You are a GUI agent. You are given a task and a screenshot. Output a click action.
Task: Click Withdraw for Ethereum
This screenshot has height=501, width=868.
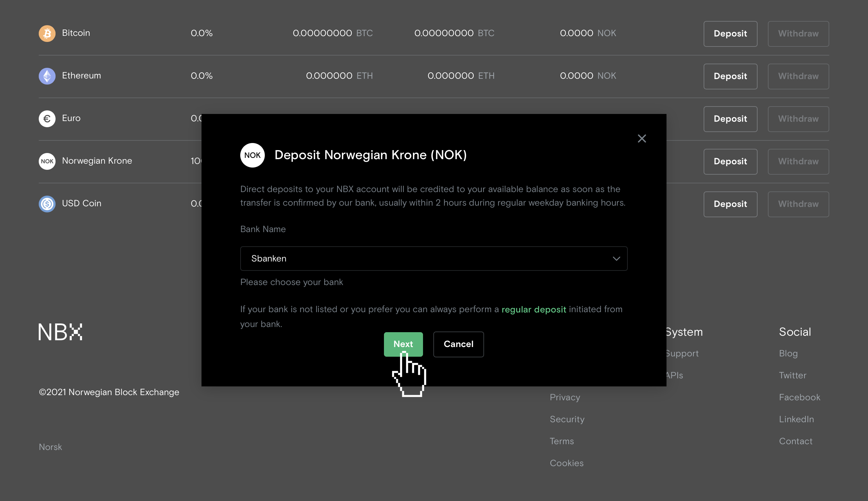(798, 77)
